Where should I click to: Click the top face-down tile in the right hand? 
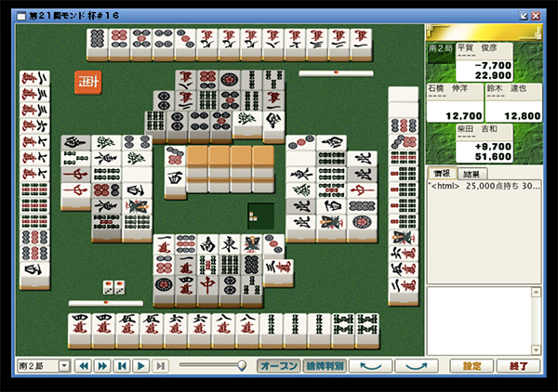[x=404, y=95]
